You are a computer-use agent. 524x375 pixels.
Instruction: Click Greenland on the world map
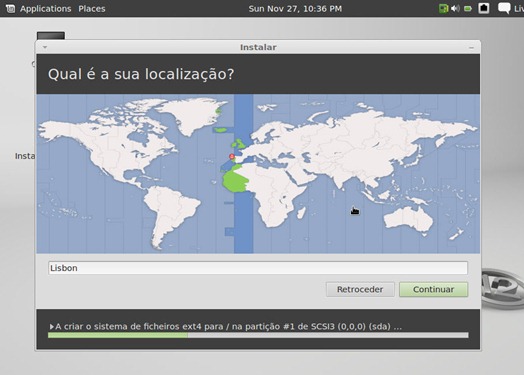192,114
